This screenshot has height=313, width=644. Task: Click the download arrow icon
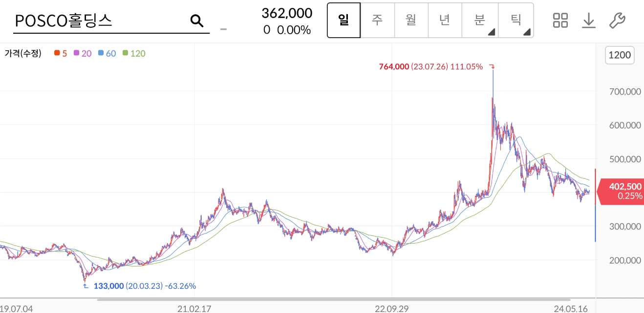[x=589, y=20]
